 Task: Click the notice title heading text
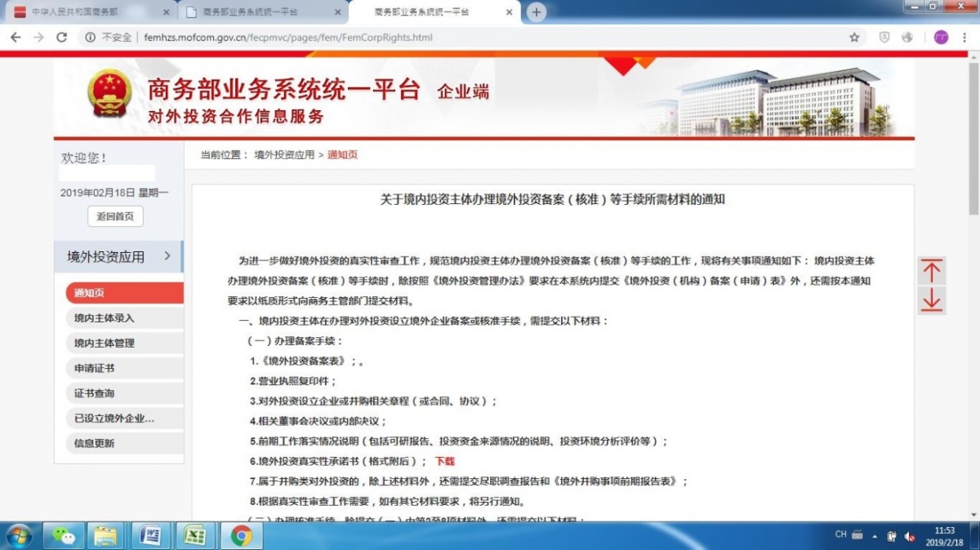(x=553, y=199)
